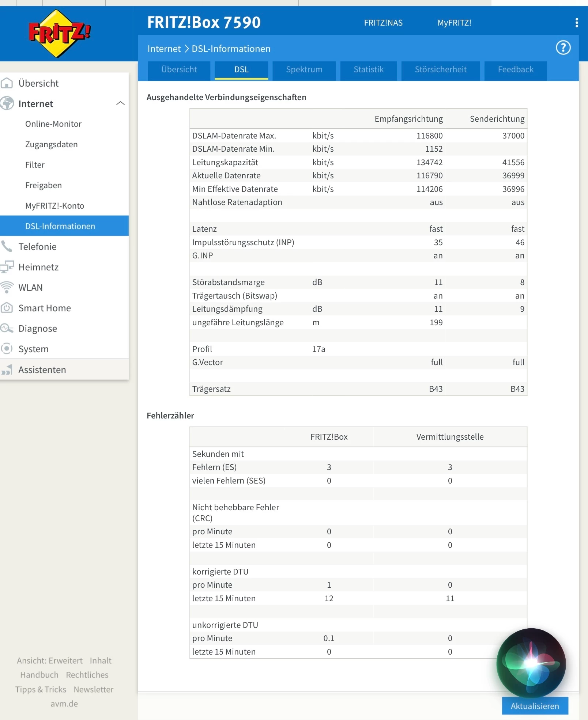Viewport: 588px width, 720px height.
Task: Click the Internet breadcrumb link
Action: pos(164,49)
